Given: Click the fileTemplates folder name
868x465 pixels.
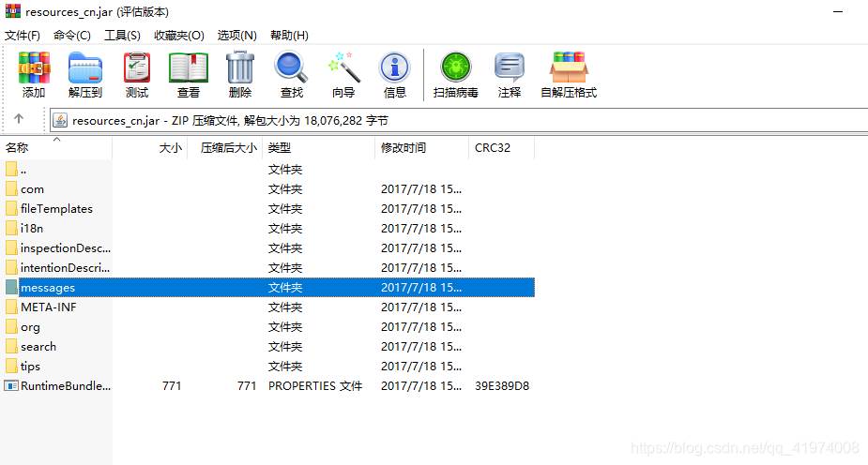Looking at the screenshot, I should pos(56,209).
